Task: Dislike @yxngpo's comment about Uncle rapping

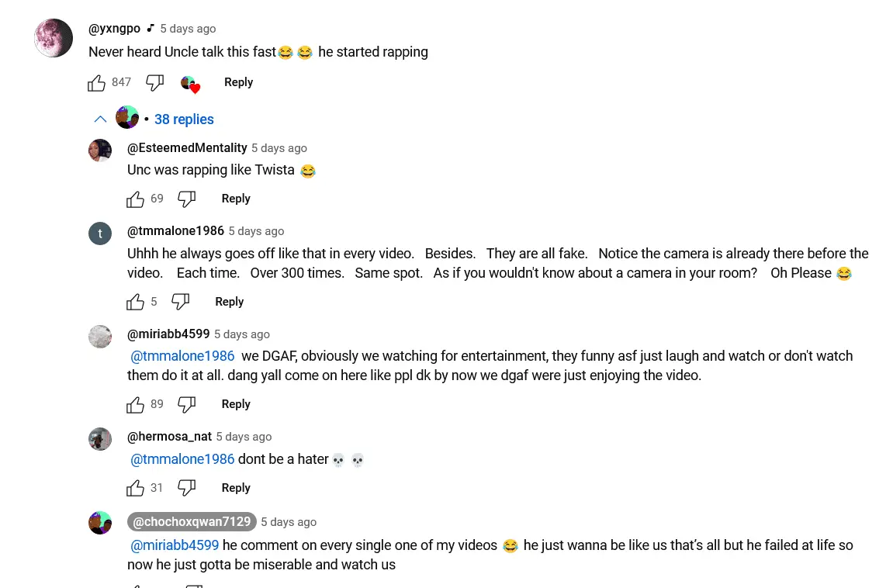Action: [x=155, y=83]
